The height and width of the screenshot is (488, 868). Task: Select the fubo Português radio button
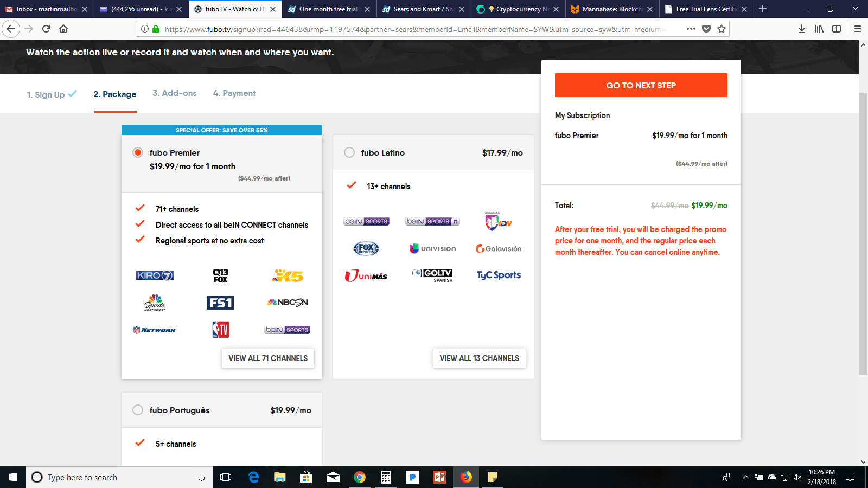[138, 410]
